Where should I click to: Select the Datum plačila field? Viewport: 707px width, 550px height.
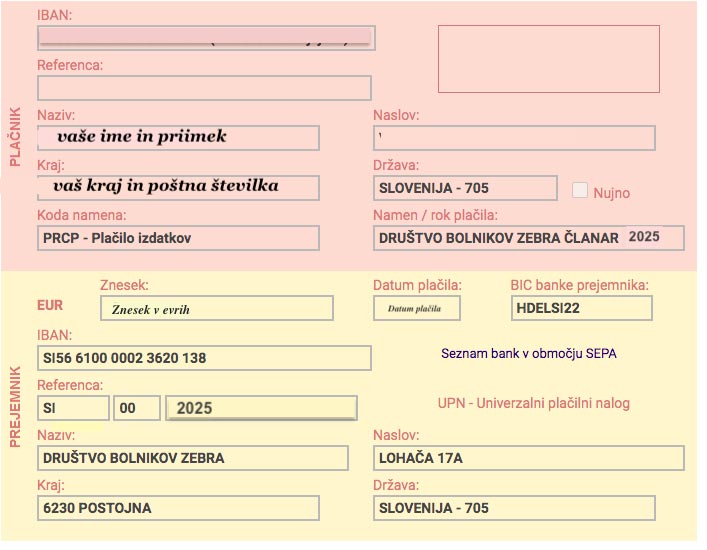pos(417,309)
